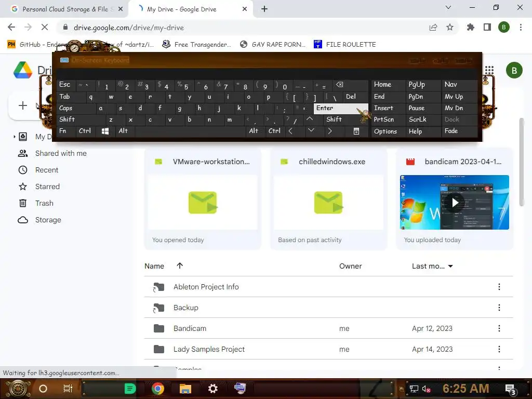Click the Help key on On-Screen Keyboard
Image resolution: width=532 pixels, height=399 pixels.
pos(423,131)
